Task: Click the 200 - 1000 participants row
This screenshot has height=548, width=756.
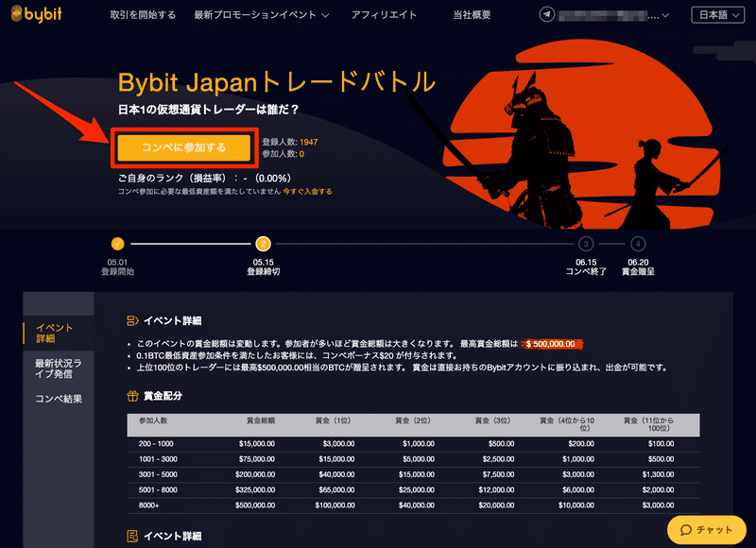Action: (x=413, y=444)
